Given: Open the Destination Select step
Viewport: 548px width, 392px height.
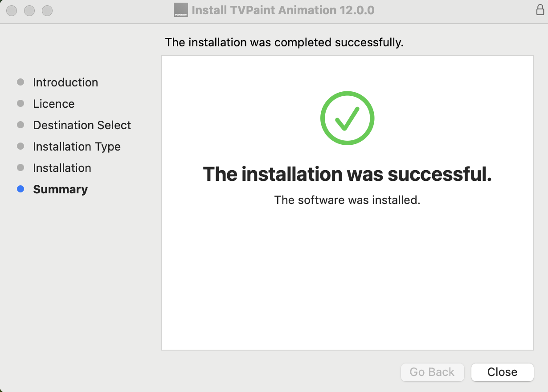Looking at the screenshot, I should (x=82, y=125).
